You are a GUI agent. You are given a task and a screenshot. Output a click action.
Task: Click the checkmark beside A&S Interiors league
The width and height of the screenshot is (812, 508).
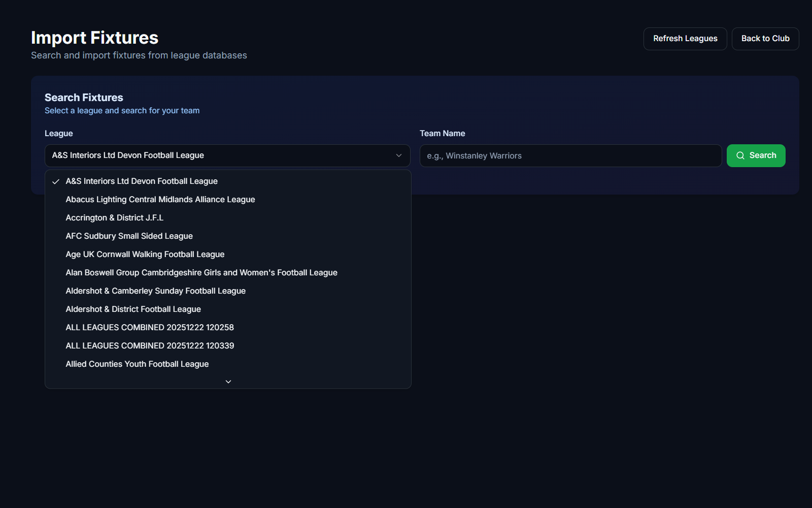tap(56, 181)
